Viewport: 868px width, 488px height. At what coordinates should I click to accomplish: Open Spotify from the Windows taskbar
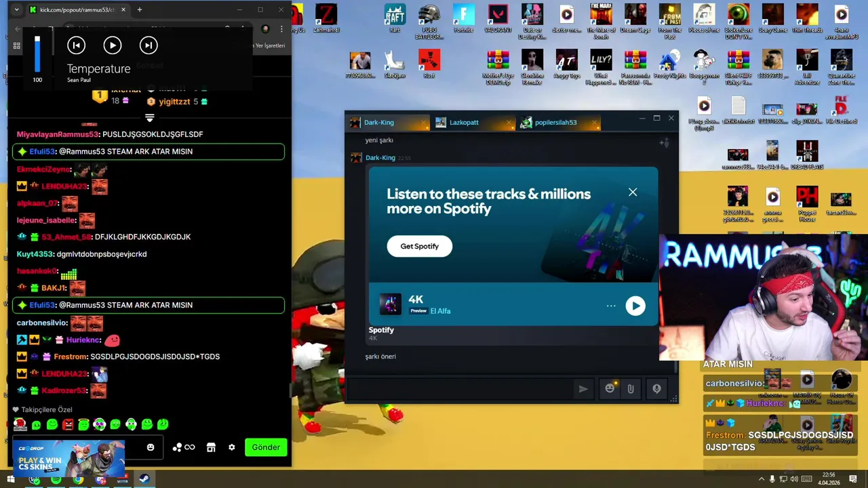click(56, 479)
